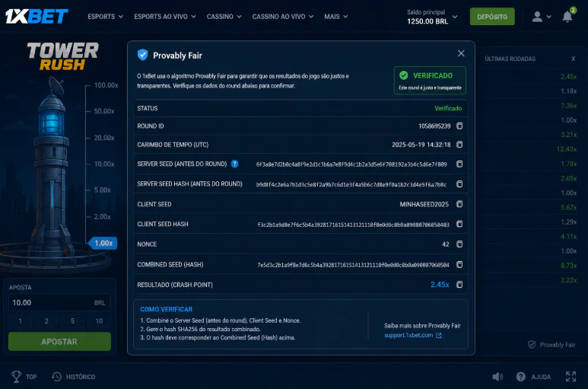Open Top leaderboard trophy
Image resolution: width=588 pixels, height=389 pixels.
coord(16,377)
